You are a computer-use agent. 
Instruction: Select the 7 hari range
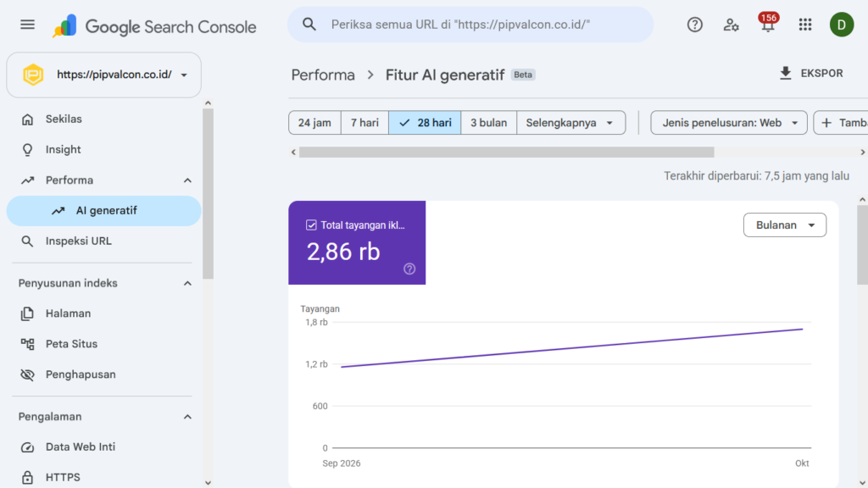[x=364, y=123]
